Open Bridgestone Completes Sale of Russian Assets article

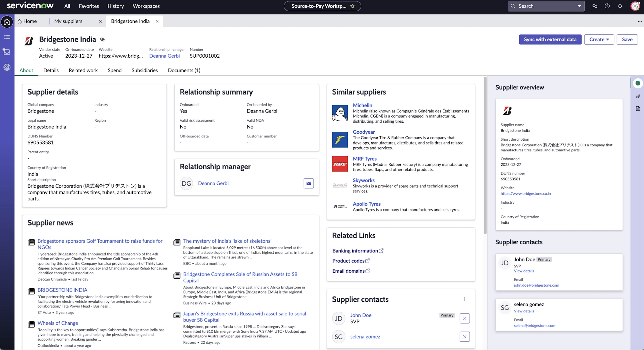(240, 277)
